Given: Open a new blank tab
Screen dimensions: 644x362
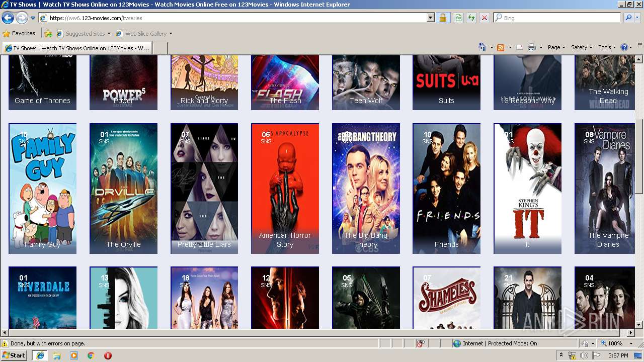Looking at the screenshot, I should pyautogui.click(x=160, y=48).
